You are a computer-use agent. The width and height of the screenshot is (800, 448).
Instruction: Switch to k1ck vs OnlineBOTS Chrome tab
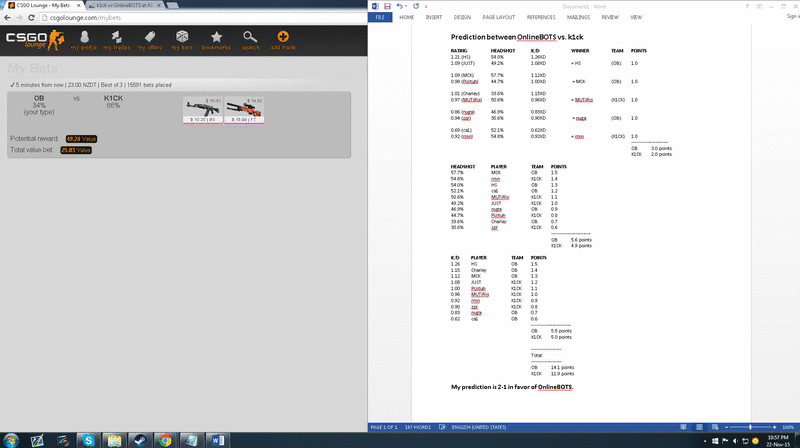(x=124, y=5)
